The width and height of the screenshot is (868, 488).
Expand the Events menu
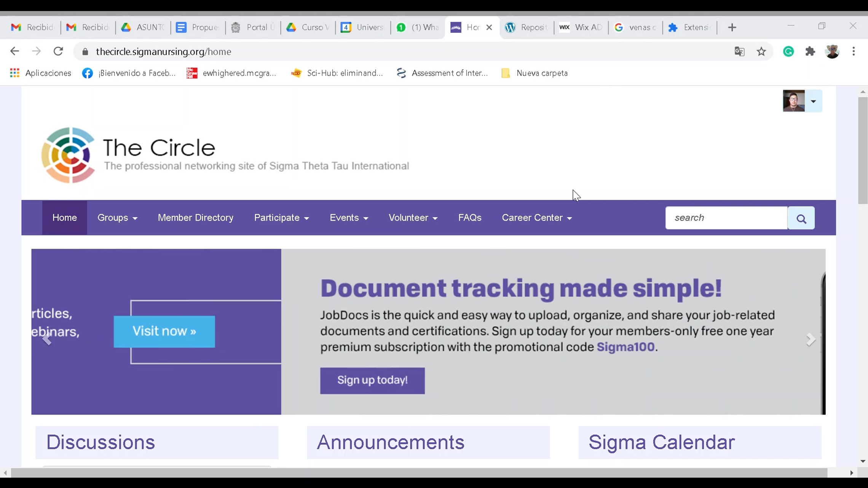349,218
